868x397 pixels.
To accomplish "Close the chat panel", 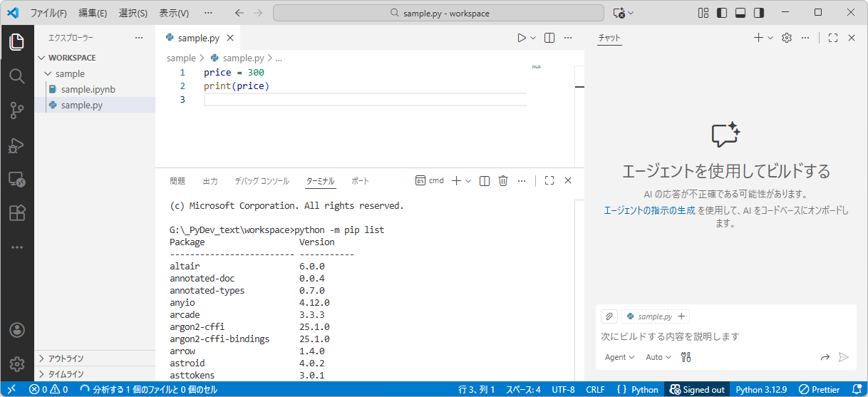I will tap(851, 38).
